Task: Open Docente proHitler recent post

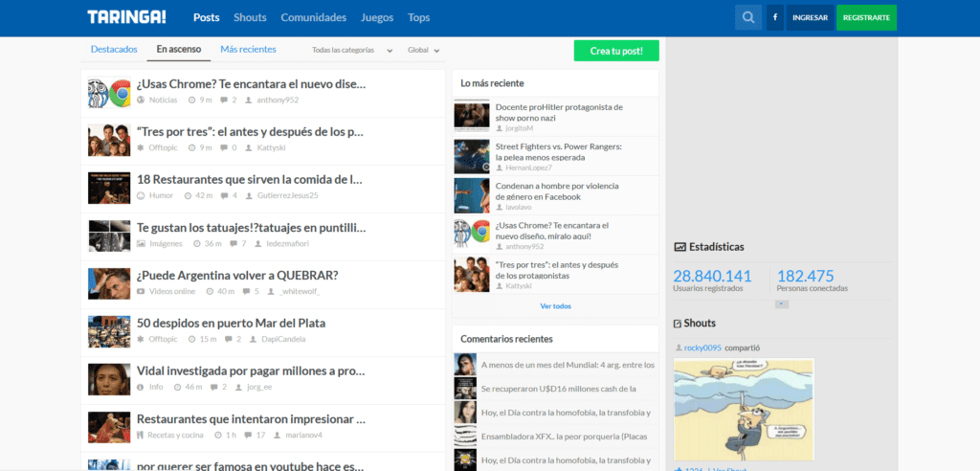Action: [x=559, y=113]
